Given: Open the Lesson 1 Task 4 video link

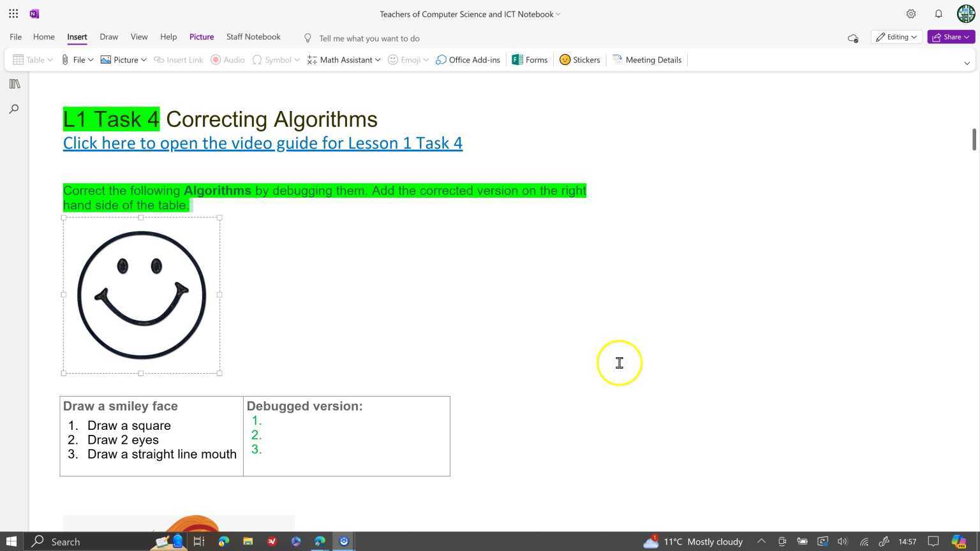Looking at the screenshot, I should pos(262,143).
